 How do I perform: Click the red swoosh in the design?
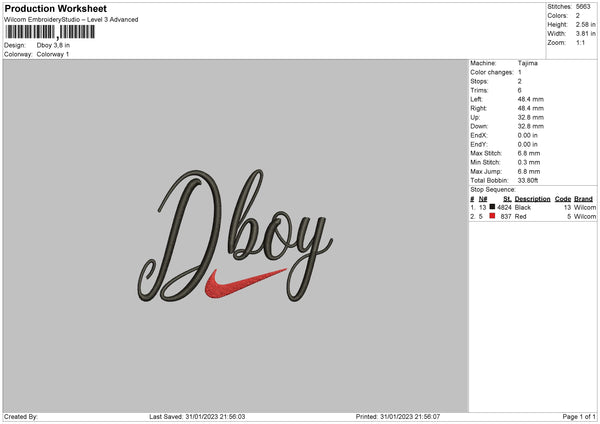click(245, 283)
